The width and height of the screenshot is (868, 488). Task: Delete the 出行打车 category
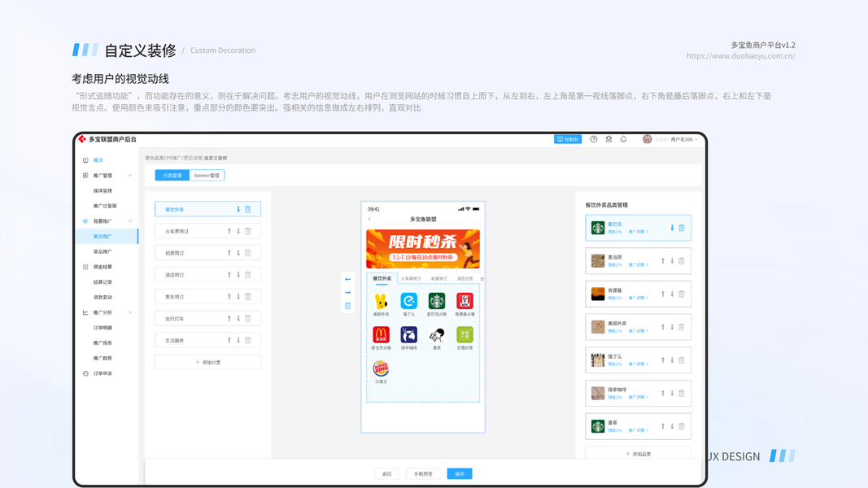(248, 319)
